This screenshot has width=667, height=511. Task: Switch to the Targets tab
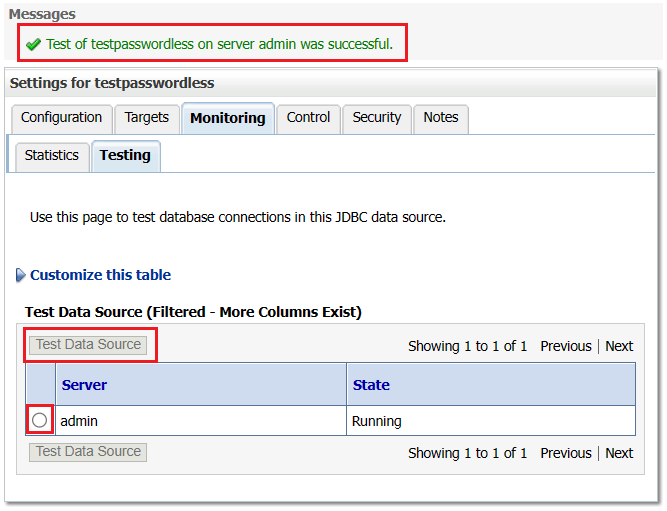147,118
